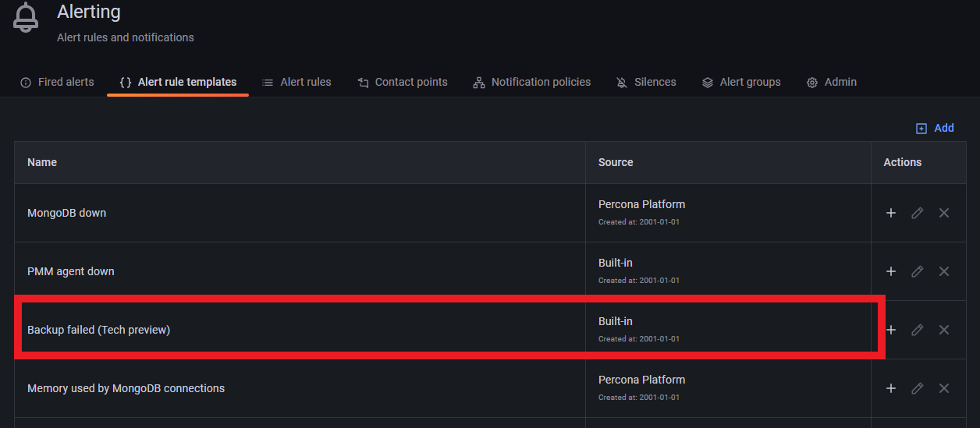Delete Memory used by MongoDB connections template
Screen dimensions: 980x428
pyautogui.click(x=944, y=388)
